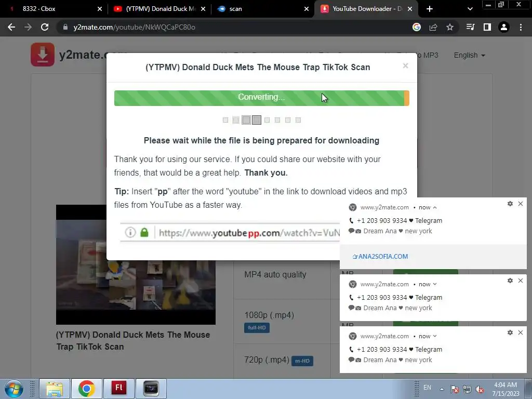
Task: Expand the middle notification chevron
Action: [x=435, y=284]
